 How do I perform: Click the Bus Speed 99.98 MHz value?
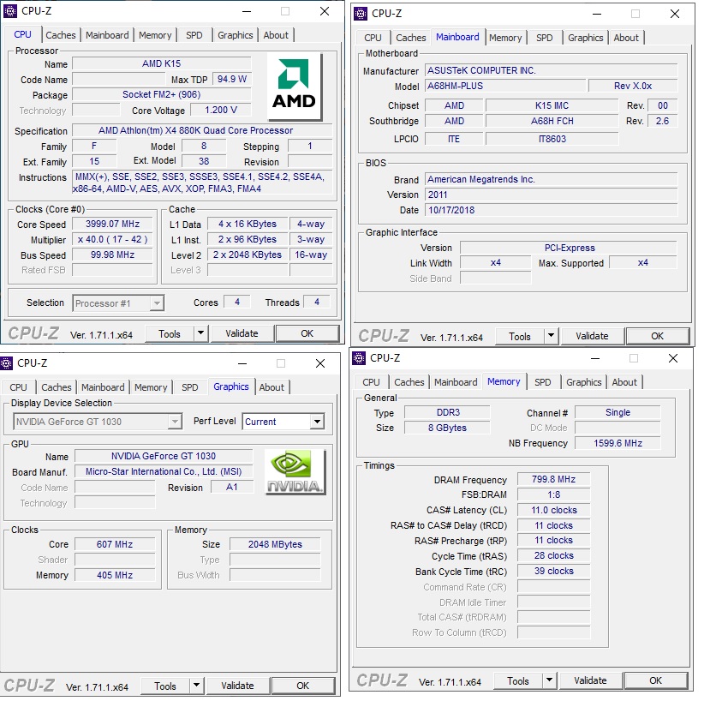[x=112, y=255]
